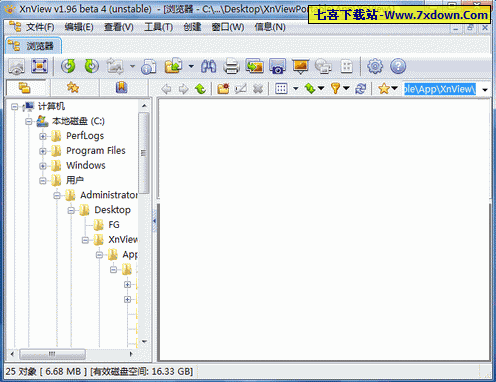Open the search (binoculars) tool
Image resolution: width=496 pixels, height=382 pixels.
(208, 66)
